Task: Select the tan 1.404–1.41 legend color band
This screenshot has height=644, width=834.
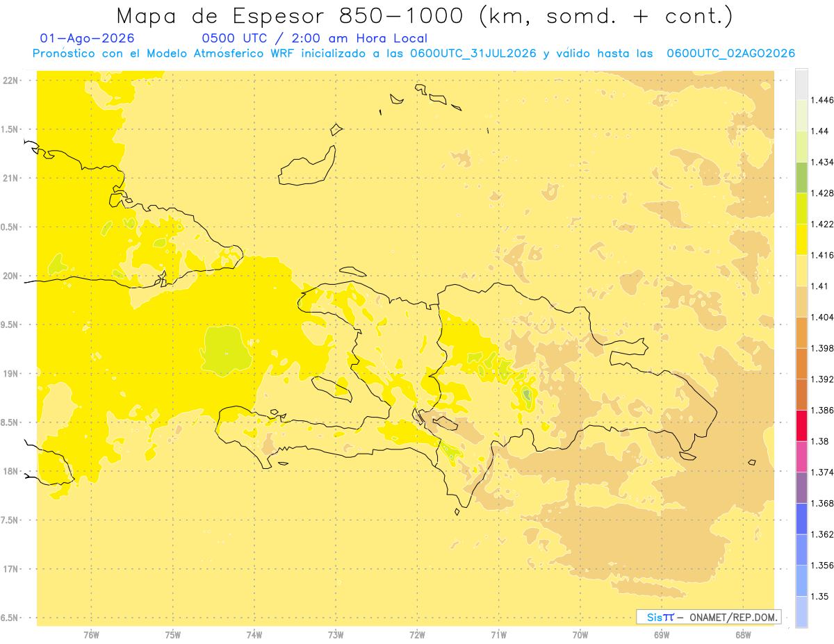Action: tap(801, 302)
